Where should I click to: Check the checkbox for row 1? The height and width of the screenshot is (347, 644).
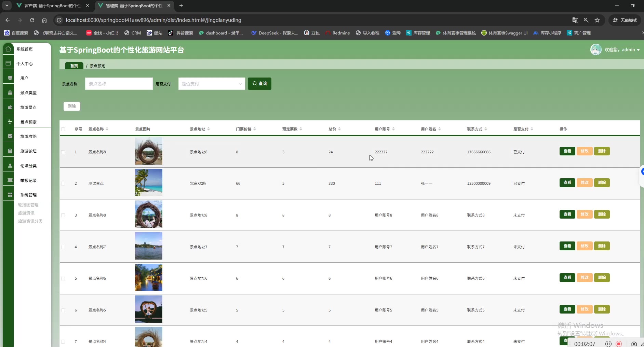click(63, 152)
